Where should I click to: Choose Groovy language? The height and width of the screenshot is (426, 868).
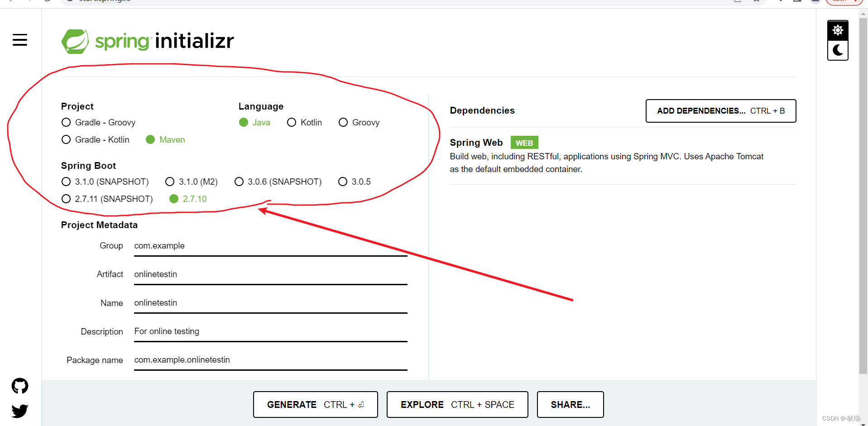tap(359, 123)
